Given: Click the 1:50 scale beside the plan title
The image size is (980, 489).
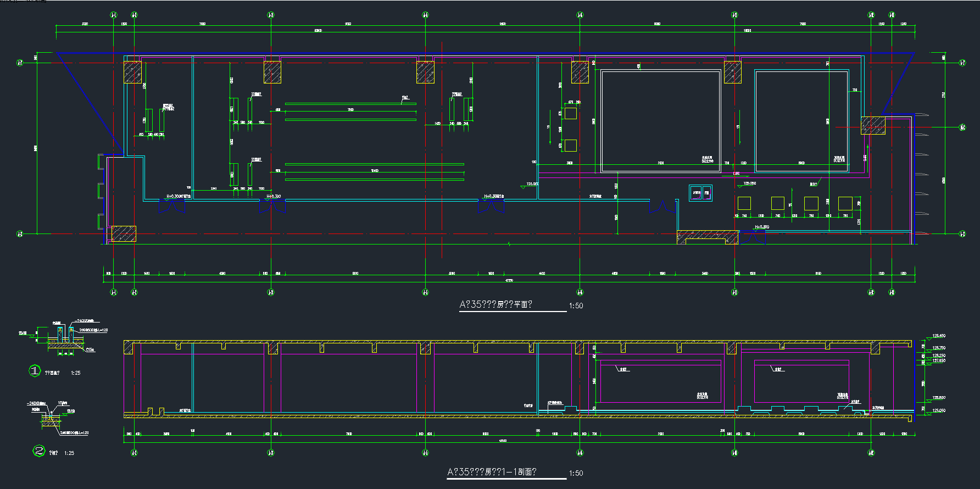Looking at the screenshot, I should coord(576,306).
